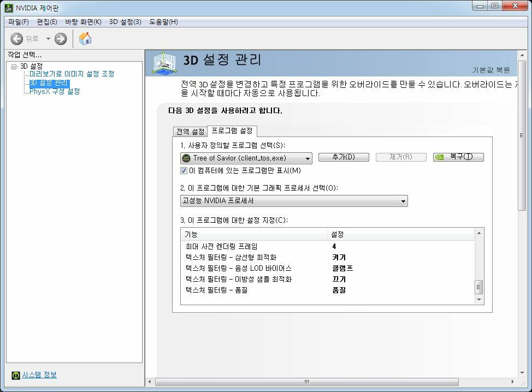Click the 켜기 setting value
532x392 pixels.
click(x=339, y=257)
